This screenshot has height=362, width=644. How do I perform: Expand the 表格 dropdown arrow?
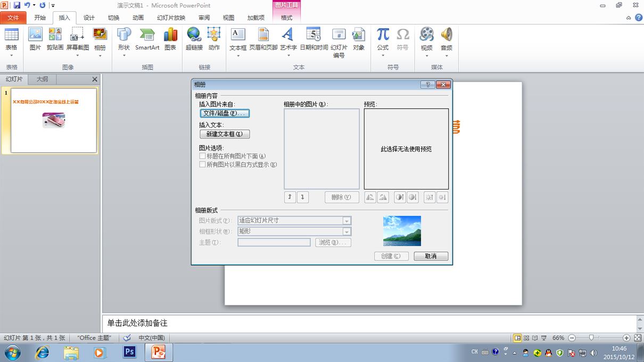[x=12, y=55]
